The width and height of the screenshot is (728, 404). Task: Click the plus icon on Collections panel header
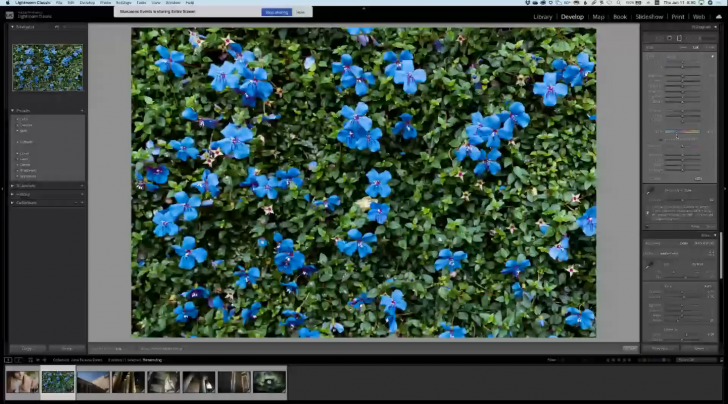(82, 203)
